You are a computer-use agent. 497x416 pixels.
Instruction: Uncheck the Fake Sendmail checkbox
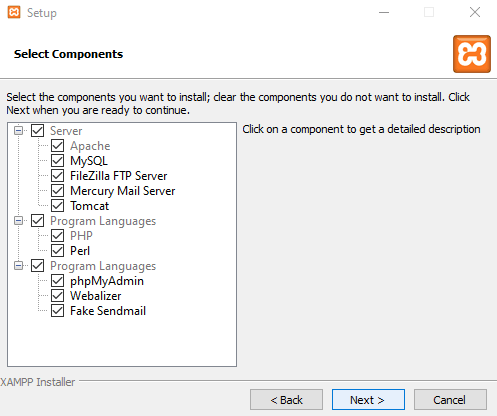point(57,311)
